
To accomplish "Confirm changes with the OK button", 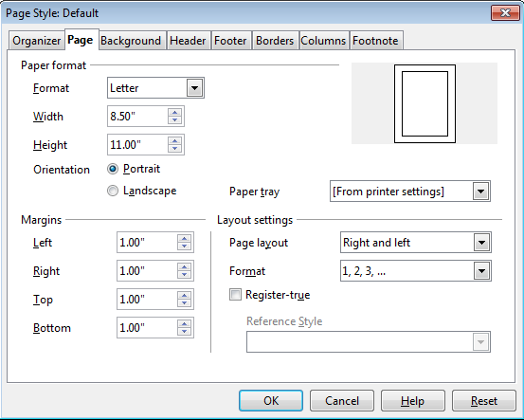I will [271, 401].
